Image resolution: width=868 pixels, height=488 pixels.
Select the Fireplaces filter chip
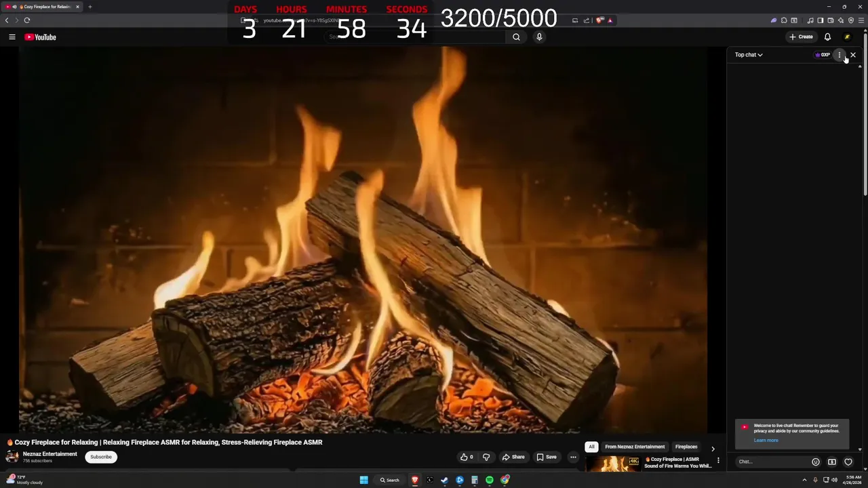point(686,447)
